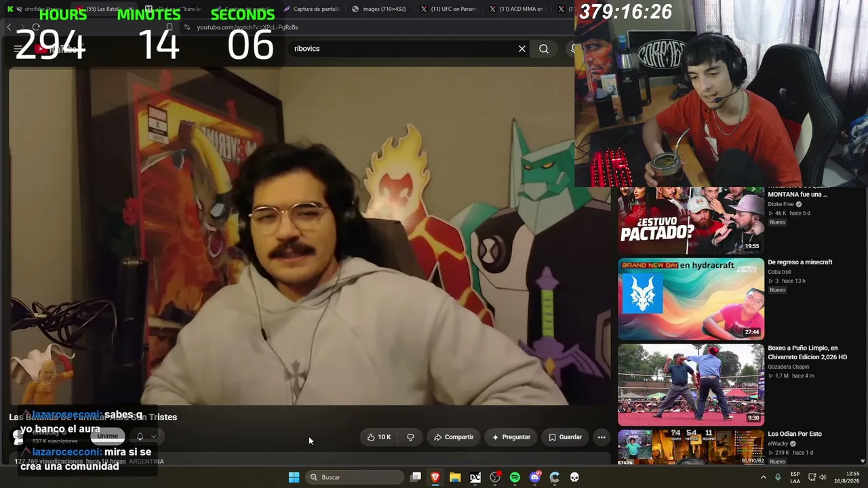868x488 pixels.
Task: Open Discord from the taskbar
Action: pos(535,477)
